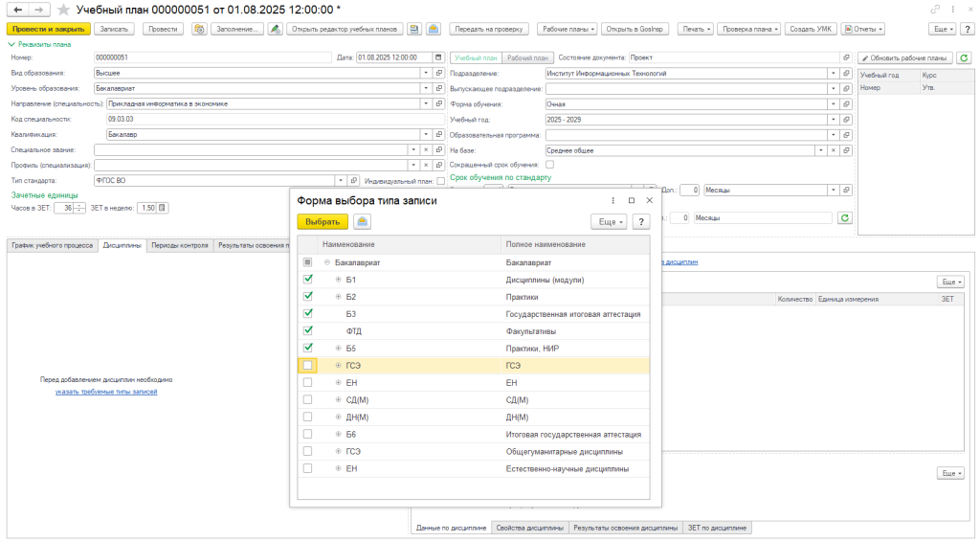This screenshot has width=980, height=542.
Task: Switch to the Периоды контроля tab
Action: coord(180,245)
